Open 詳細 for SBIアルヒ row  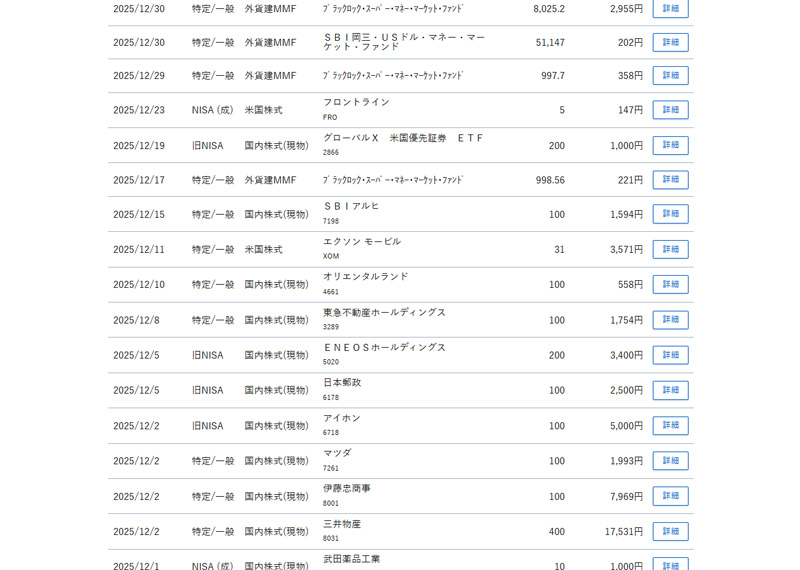point(670,214)
